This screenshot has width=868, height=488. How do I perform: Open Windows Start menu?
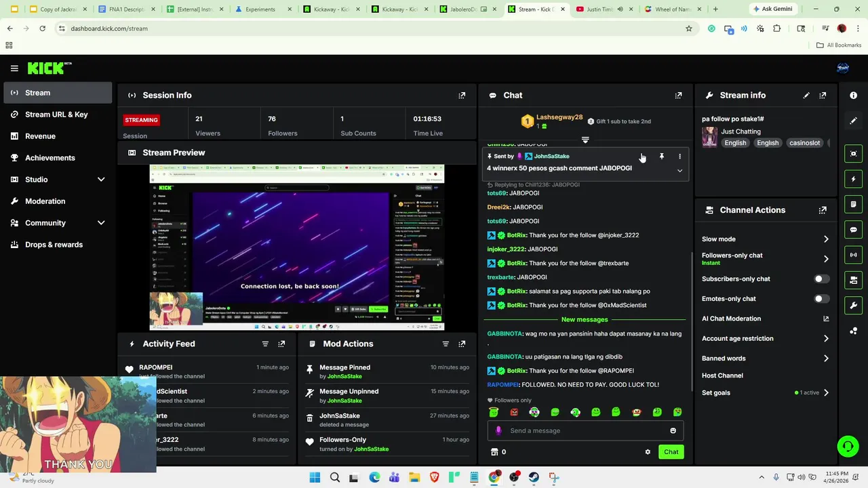tap(315, 478)
